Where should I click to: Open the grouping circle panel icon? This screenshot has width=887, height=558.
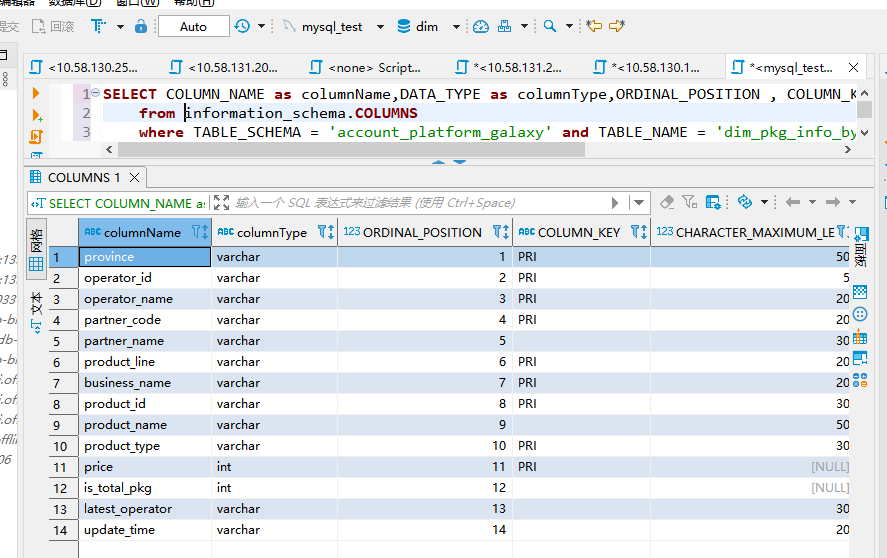point(860,315)
